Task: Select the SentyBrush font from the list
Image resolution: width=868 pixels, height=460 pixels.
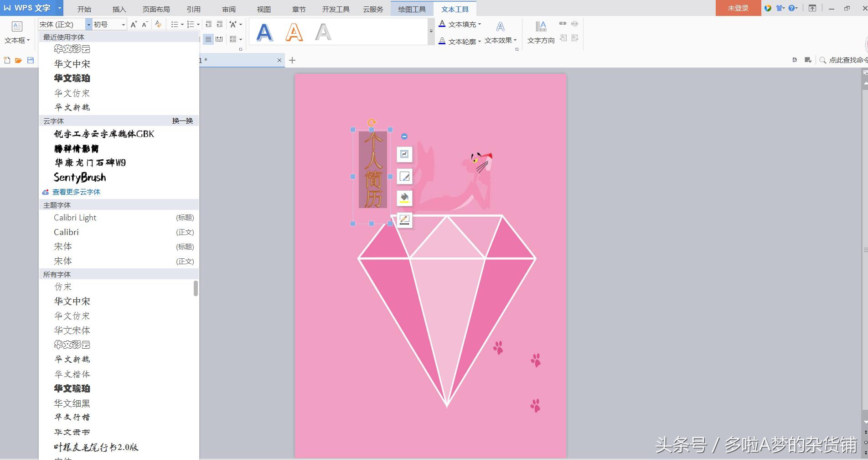Action: click(80, 178)
